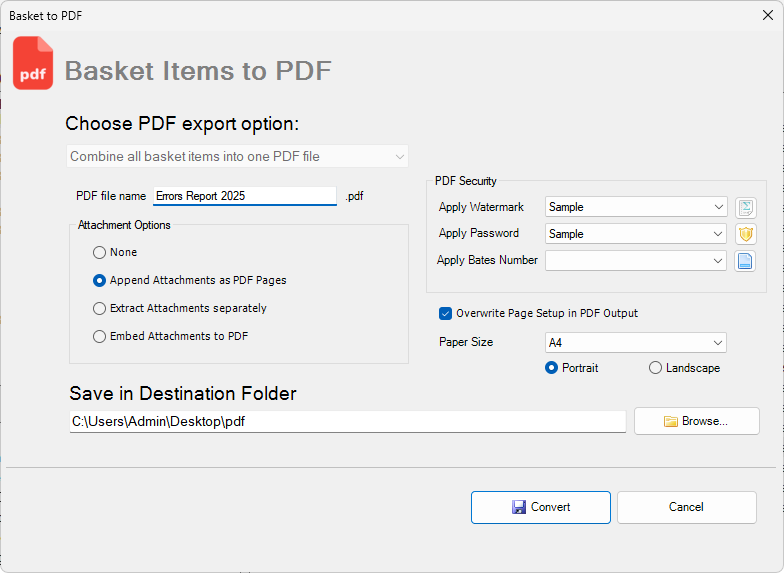Toggle Overwrite Page Setup in PDF Output
This screenshot has height=573, width=784.
click(446, 313)
